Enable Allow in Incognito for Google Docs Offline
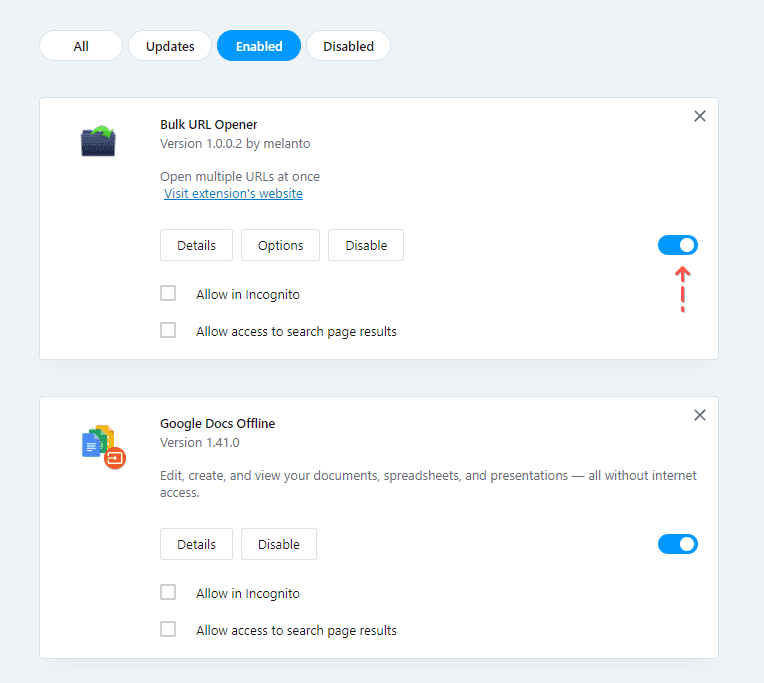Image resolution: width=764 pixels, height=683 pixels. tap(168, 593)
